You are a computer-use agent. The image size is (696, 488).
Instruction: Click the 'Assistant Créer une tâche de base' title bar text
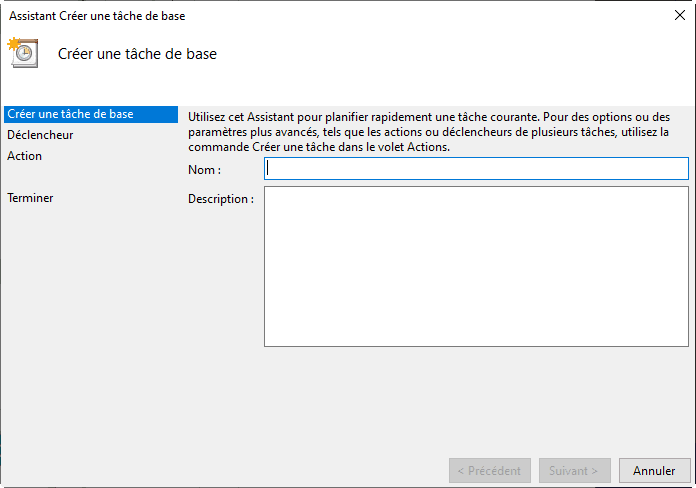pos(97,16)
